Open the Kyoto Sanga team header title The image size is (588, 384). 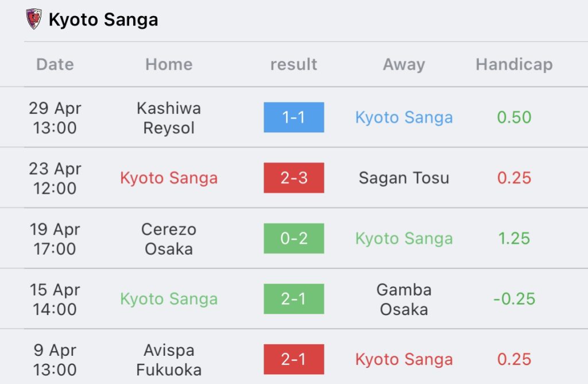click(x=103, y=20)
